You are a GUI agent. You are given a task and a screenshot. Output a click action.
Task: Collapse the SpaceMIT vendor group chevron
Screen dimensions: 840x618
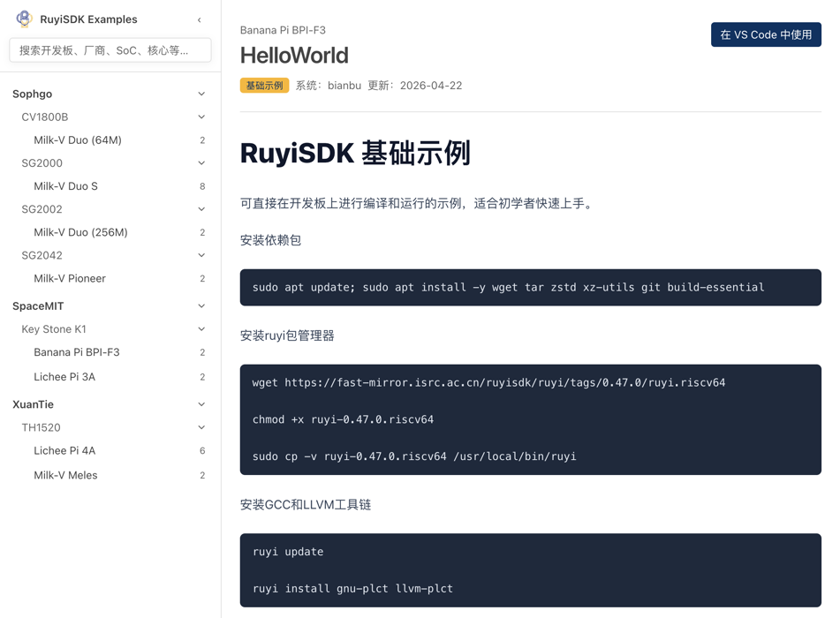pos(201,305)
